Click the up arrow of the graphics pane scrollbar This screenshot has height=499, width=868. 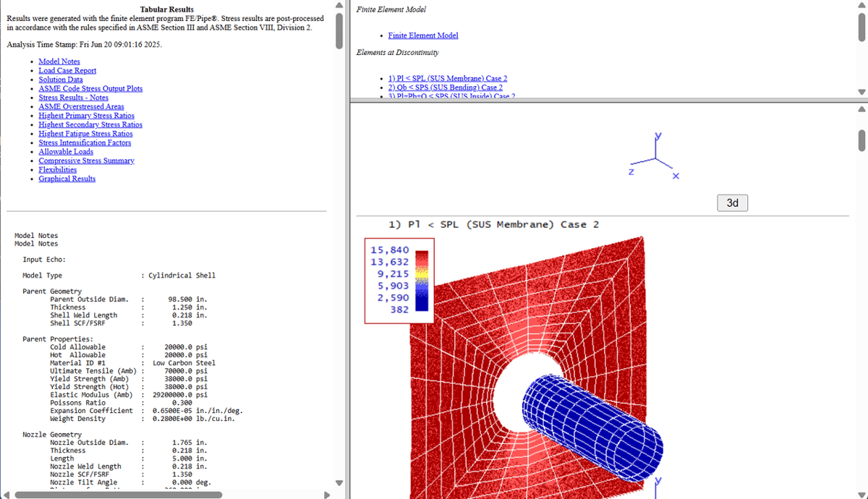coord(861,110)
